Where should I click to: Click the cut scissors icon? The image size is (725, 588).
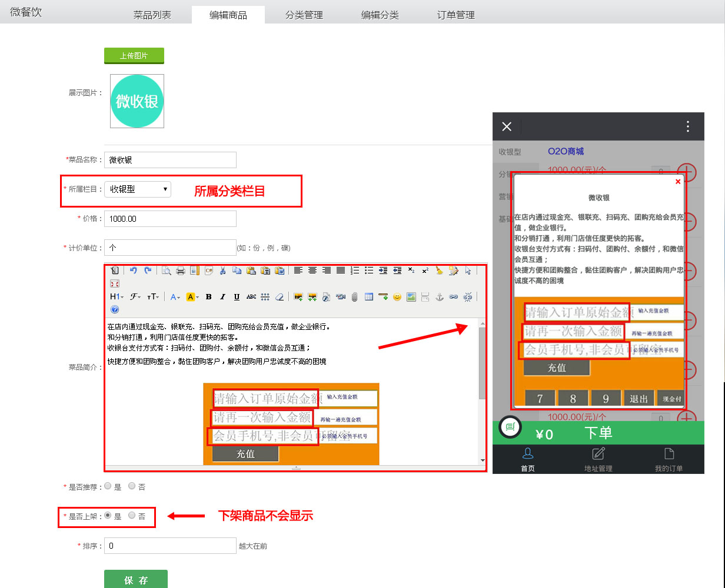pyautogui.click(x=222, y=270)
